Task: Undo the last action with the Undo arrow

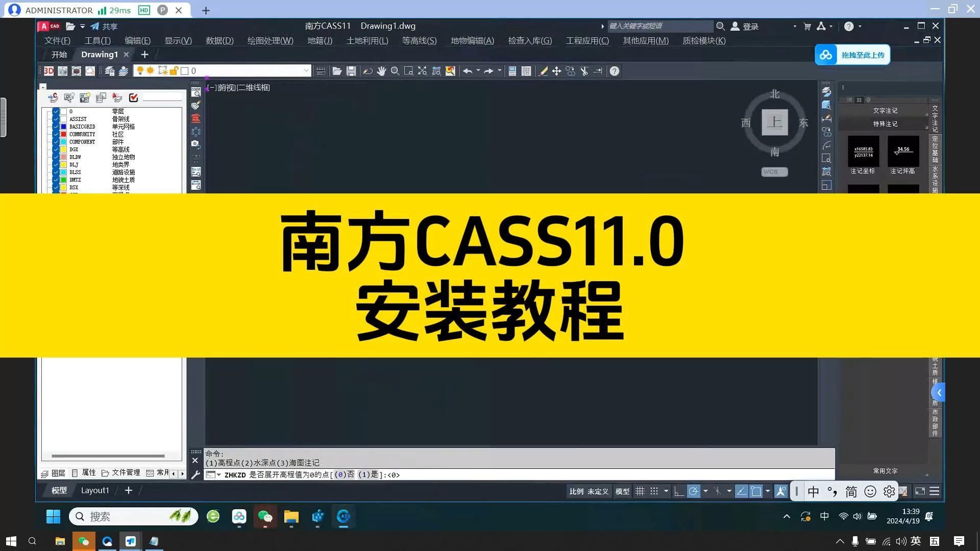Action: pos(469,71)
